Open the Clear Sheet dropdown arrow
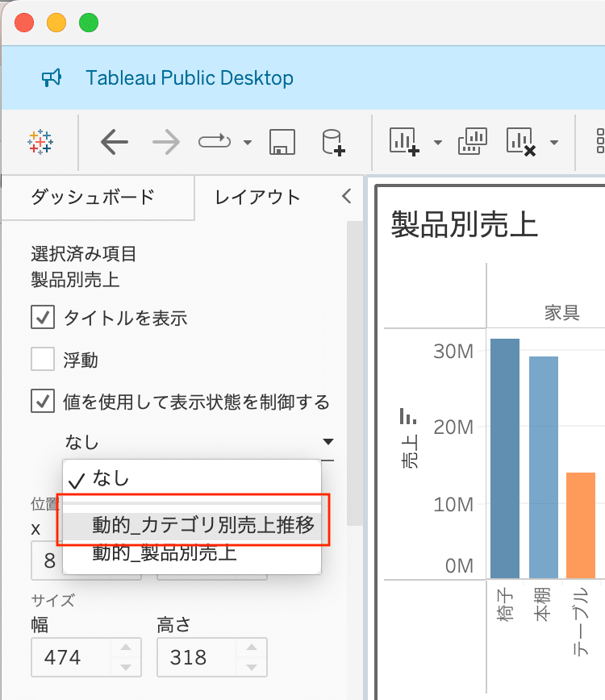The width and height of the screenshot is (605, 700). (554, 143)
